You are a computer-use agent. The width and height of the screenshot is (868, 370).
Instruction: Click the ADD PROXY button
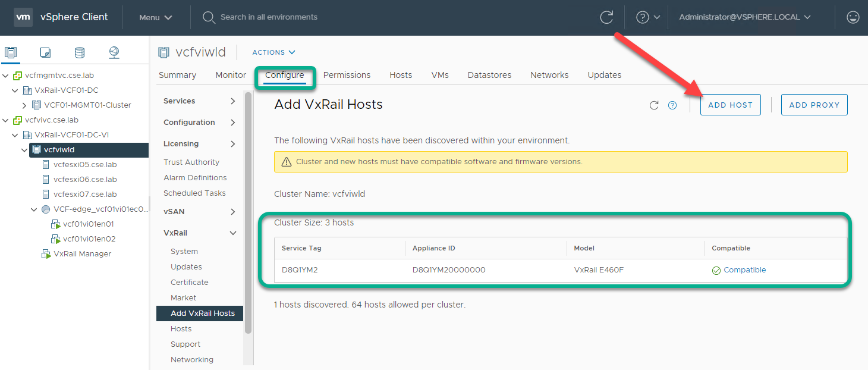click(814, 105)
